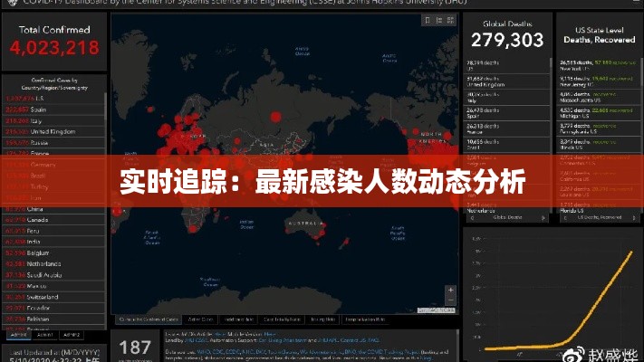This screenshot has width=644, height=362.
Task: Select Netherlands in confirmed cases list
Action: (53, 264)
